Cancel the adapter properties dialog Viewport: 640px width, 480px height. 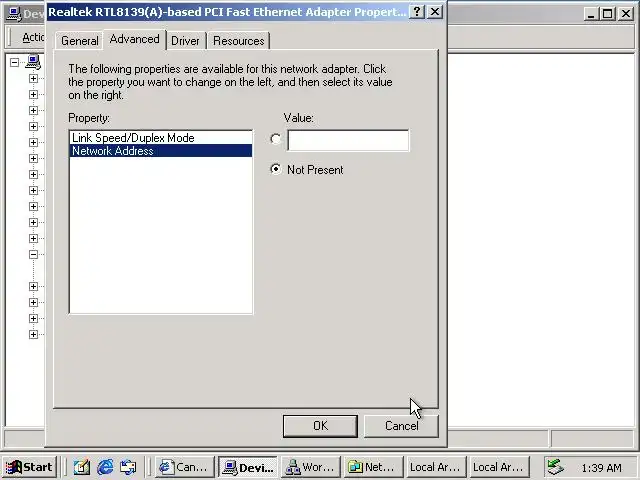pyautogui.click(x=401, y=426)
